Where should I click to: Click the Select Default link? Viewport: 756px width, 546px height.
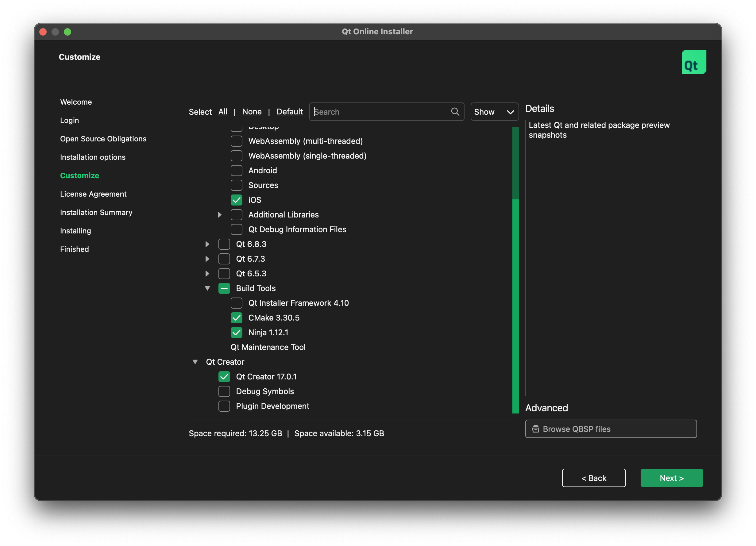tap(290, 112)
